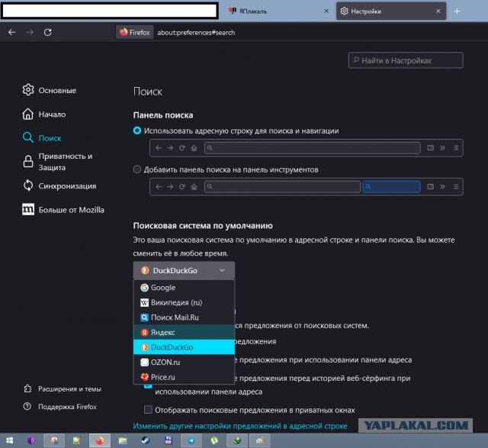Collapse the DuckDuckGo default engine dropdown
The width and height of the screenshot is (488, 448).
click(184, 270)
